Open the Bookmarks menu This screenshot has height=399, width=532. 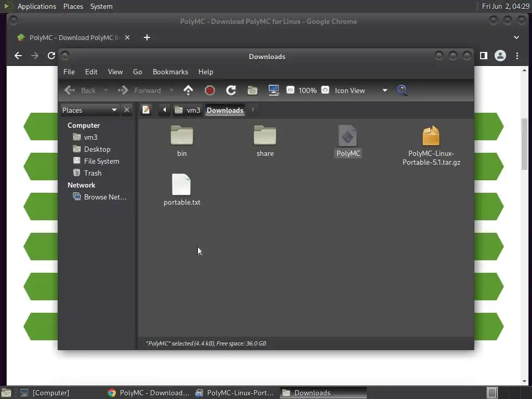(170, 72)
